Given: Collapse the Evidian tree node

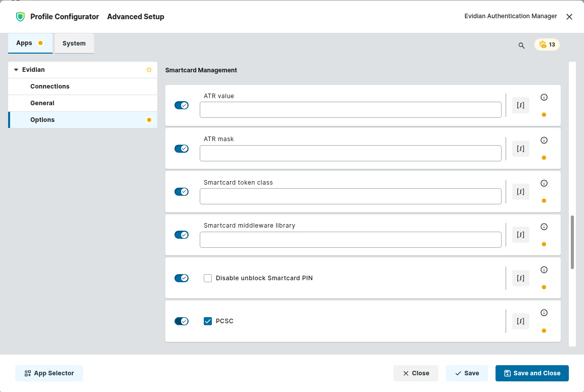Looking at the screenshot, I should [16, 70].
